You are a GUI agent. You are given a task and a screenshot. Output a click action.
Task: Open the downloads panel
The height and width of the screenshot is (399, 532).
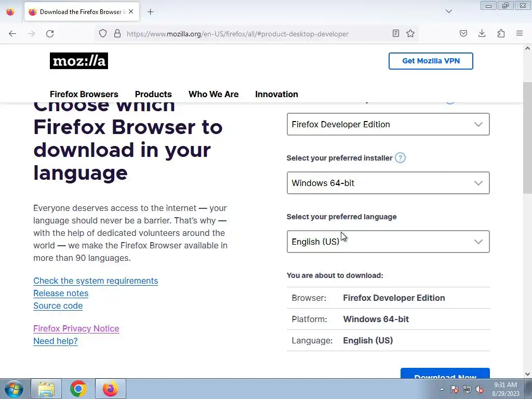pos(482,33)
